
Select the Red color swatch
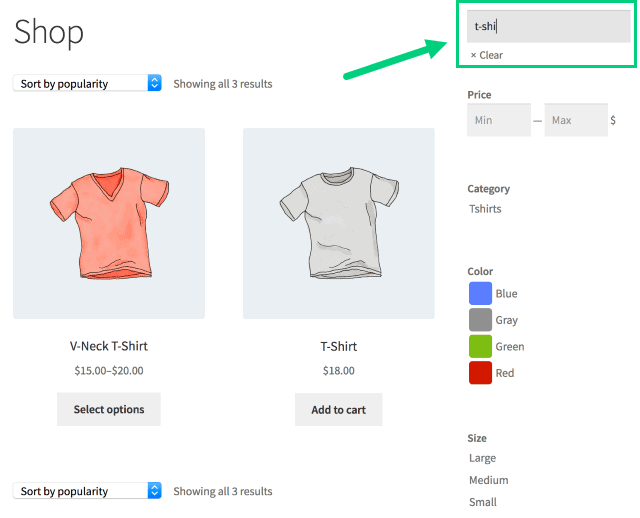coord(480,373)
